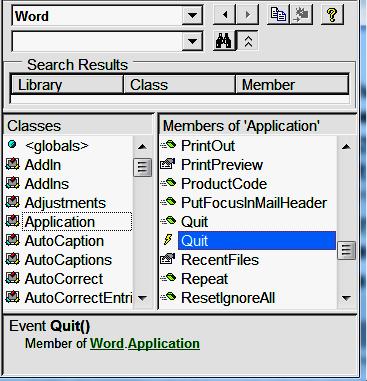Click Members list scroll up arrow

(x=346, y=146)
